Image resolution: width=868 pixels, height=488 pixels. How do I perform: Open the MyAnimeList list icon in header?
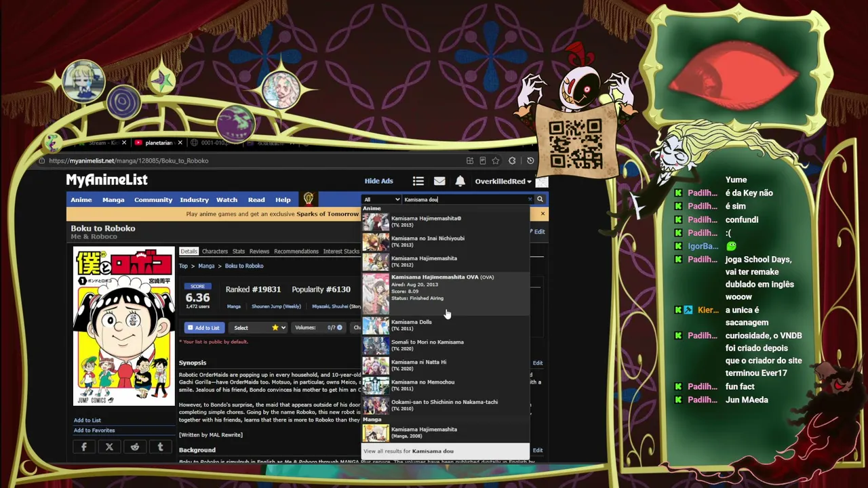pos(418,181)
